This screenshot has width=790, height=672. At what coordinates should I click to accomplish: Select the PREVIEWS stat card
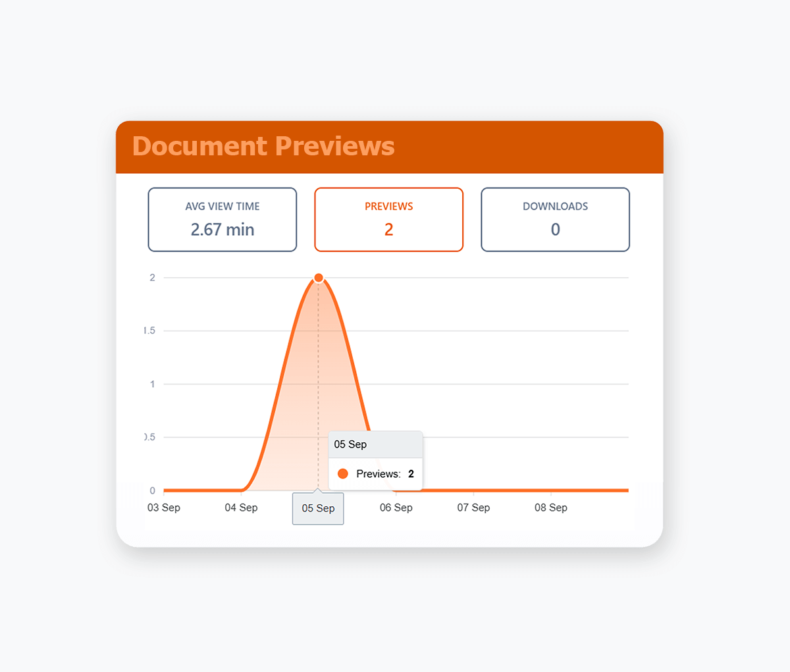point(389,220)
